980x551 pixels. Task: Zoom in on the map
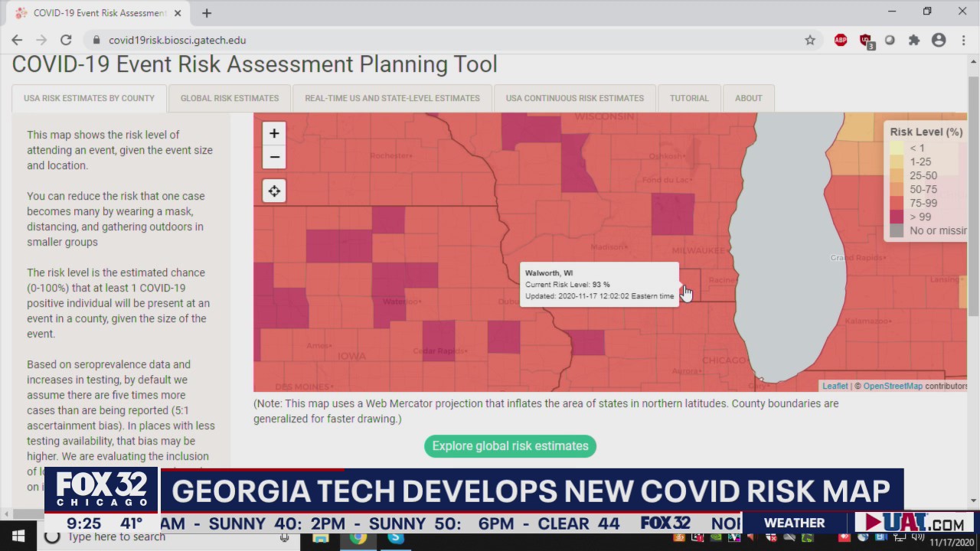pos(274,133)
